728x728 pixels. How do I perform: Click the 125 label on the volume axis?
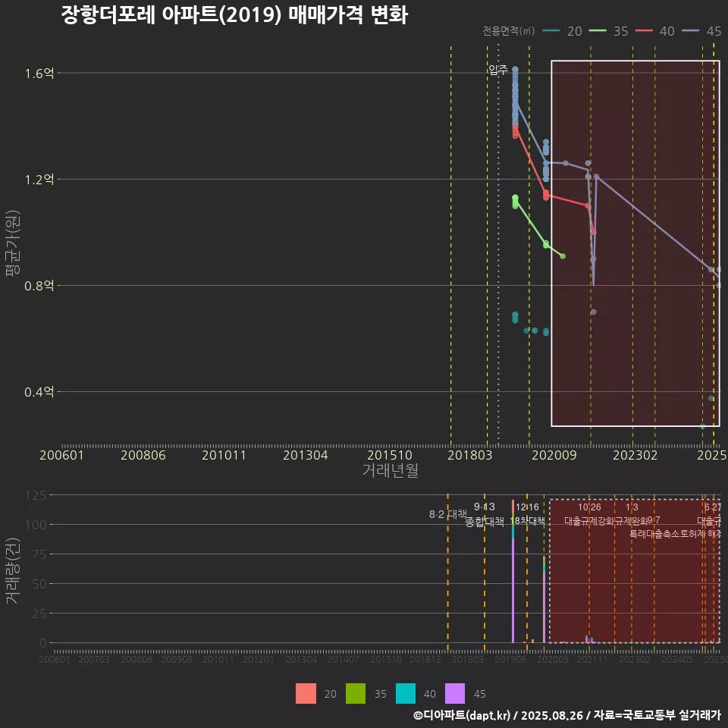point(36,495)
